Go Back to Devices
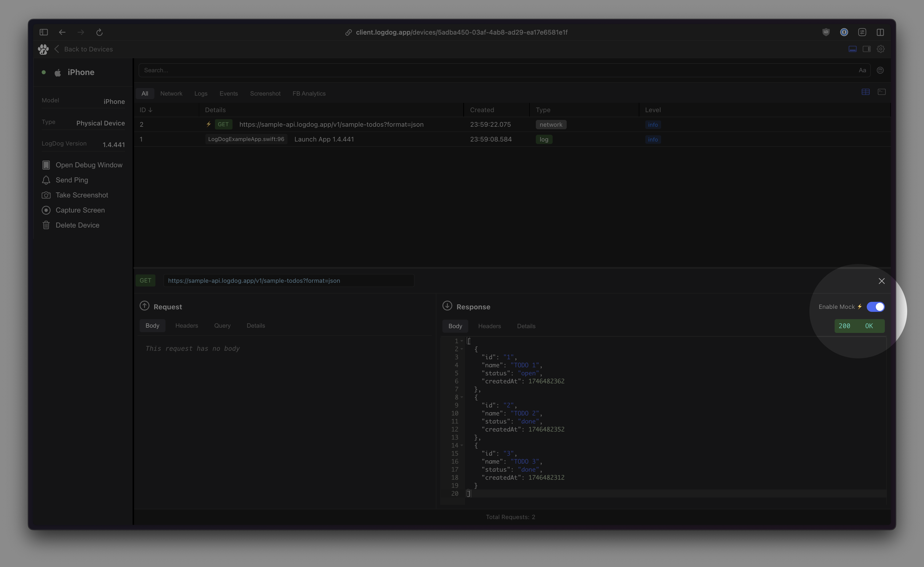The image size is (924, 567). (x=84, y=49)
